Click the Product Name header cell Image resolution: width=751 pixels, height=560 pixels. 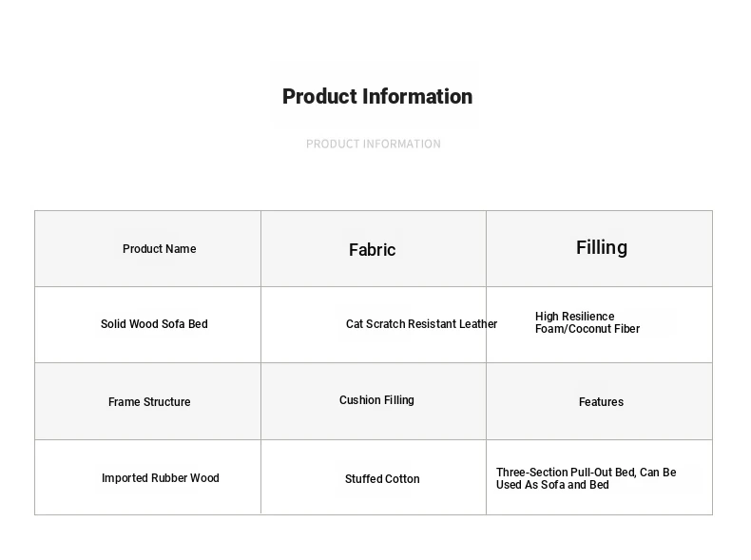148,248
